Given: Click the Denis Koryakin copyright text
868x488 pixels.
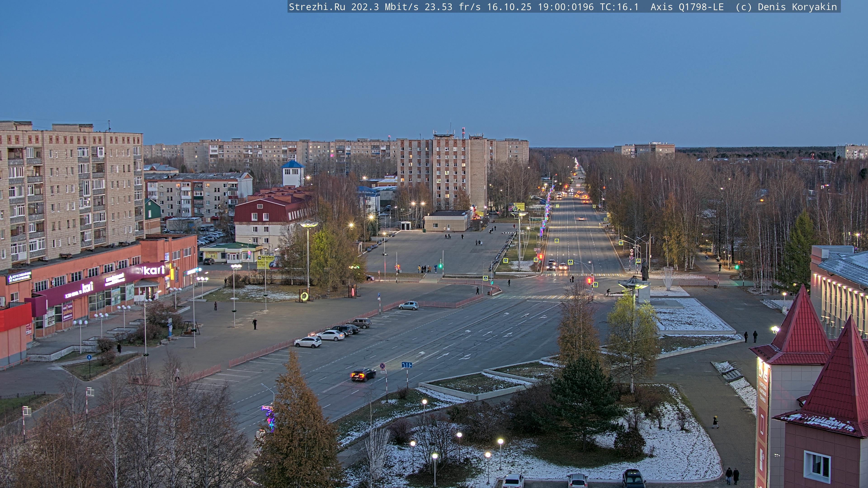Looking at the screenshot, I should 797,7.
